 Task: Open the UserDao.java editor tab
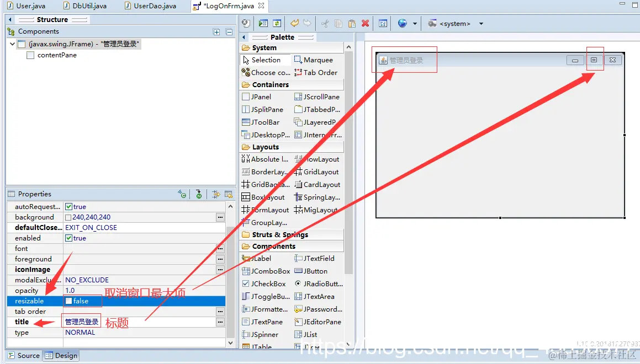point(150,6)
